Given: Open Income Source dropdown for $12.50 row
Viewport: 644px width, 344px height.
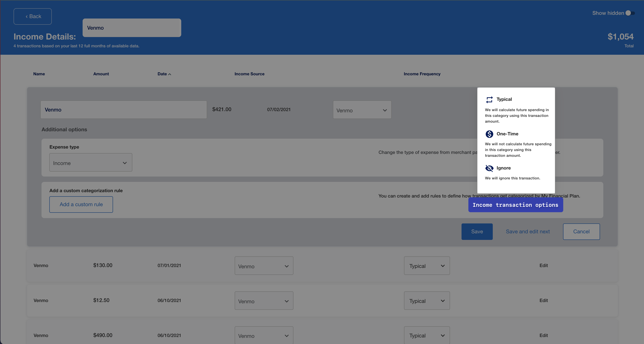Looking at the screenshot, I should click(264, 301).
